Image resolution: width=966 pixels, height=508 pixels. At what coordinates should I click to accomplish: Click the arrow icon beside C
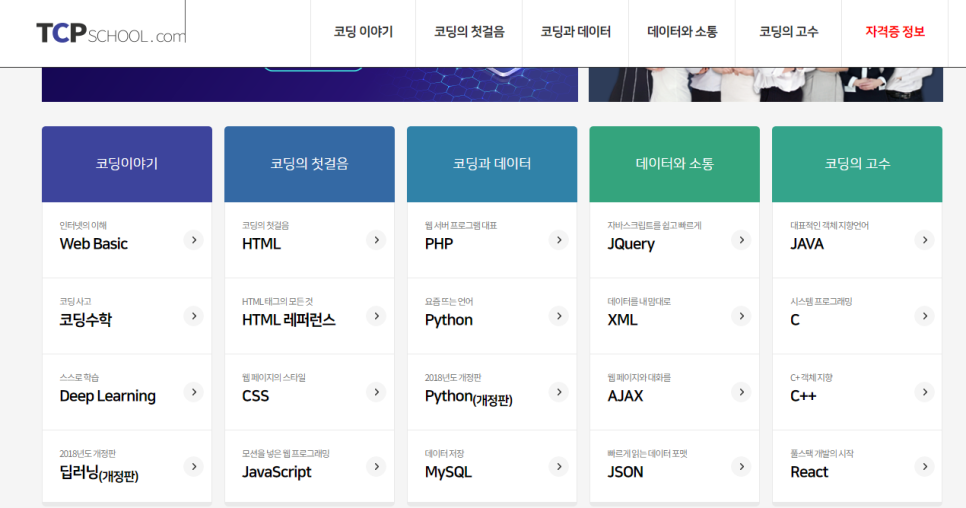(x=924, y=316)
